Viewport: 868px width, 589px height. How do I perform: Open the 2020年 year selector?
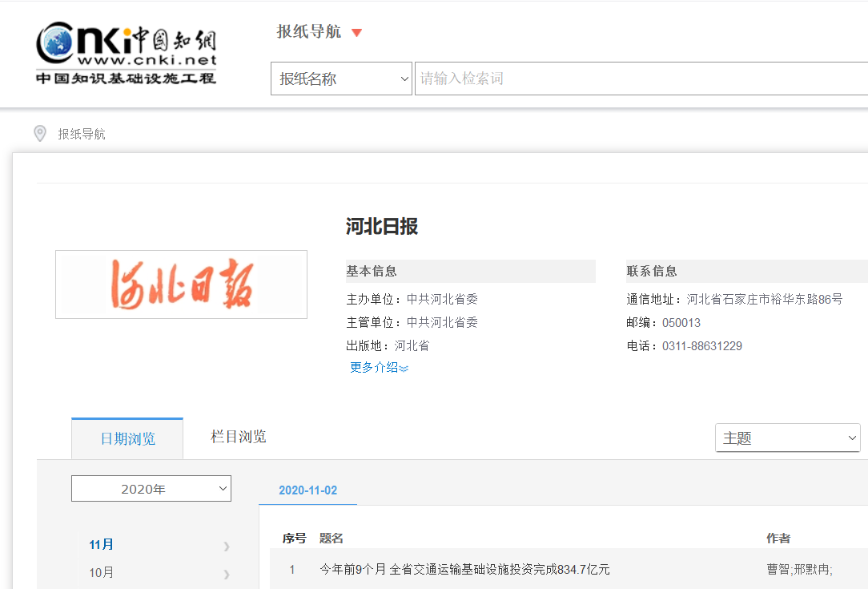151,489
